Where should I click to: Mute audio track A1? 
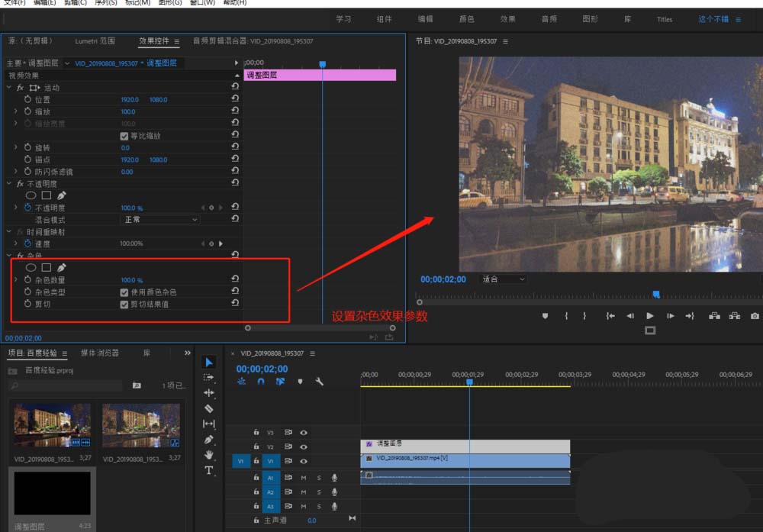point(304,478)
